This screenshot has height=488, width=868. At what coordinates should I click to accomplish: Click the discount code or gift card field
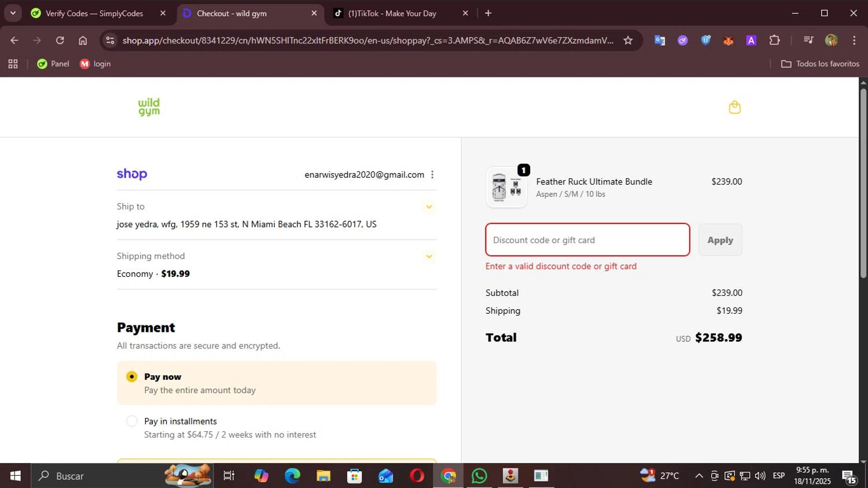[587, 240]
